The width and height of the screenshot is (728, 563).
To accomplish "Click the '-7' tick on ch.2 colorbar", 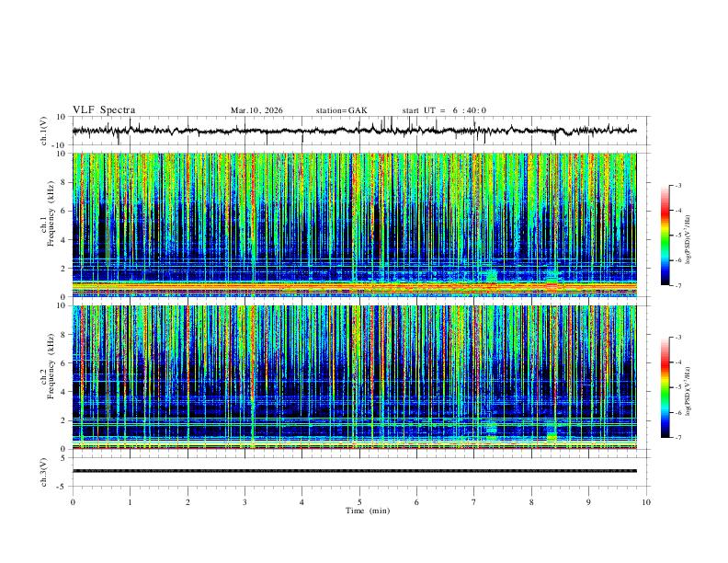I will [x=677, y=438].
